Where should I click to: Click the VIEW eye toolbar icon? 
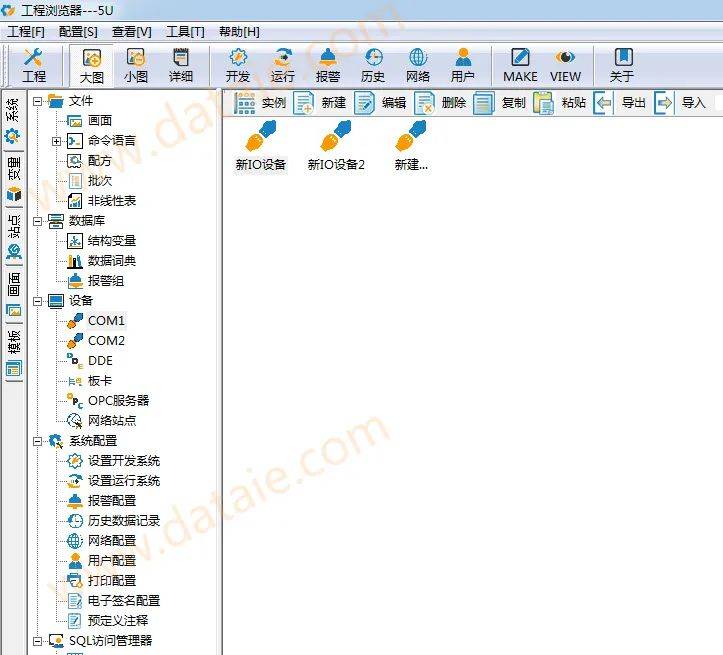[x=565, y=65]
